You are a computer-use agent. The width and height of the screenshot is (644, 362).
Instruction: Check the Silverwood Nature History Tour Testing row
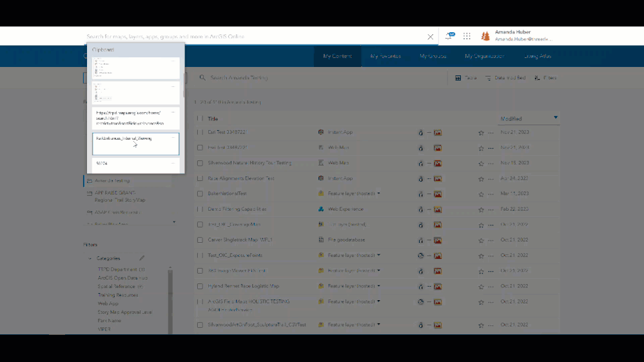200,163
